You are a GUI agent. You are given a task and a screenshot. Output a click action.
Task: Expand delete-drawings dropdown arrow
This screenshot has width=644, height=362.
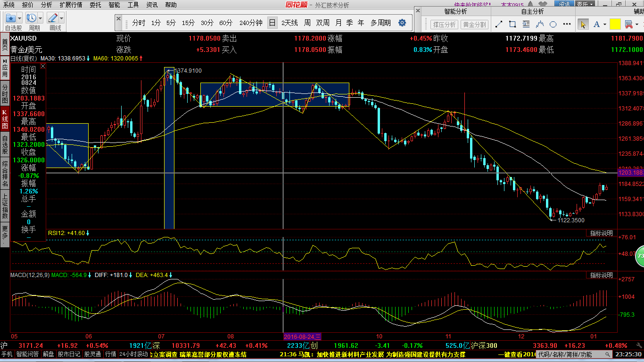pyautogui.click(x=637, y=24)
